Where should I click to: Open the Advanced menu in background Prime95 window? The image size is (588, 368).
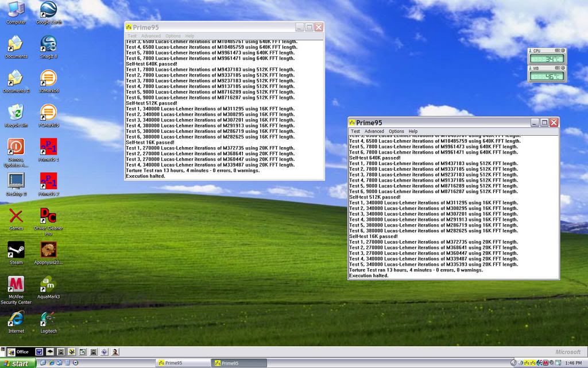(151, 36)
